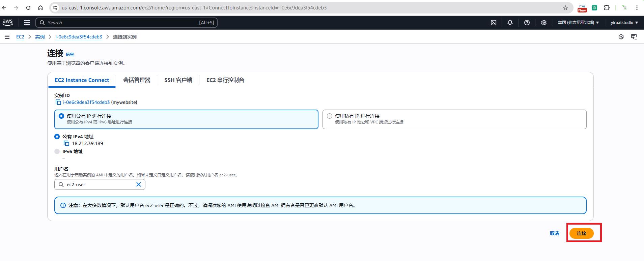This screenshot has width=644, height=261.
Task: Click the browser URL address bar
Action: point(310,8)
